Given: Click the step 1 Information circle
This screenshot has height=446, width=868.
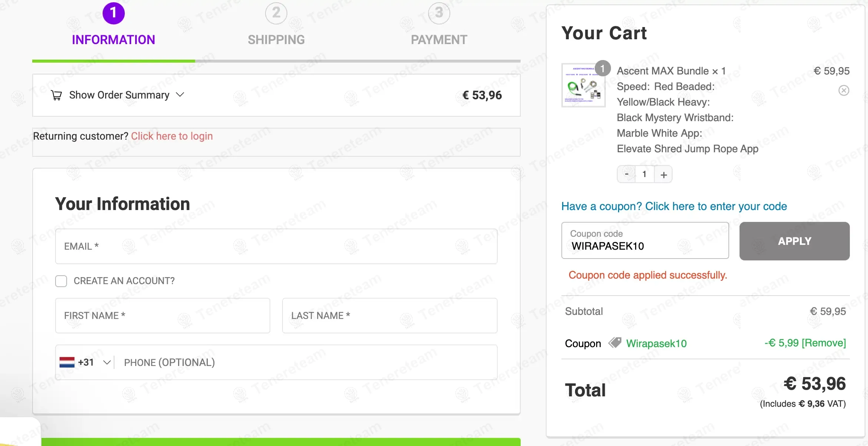Looking at the screenshot, I should tap(113, 13).
